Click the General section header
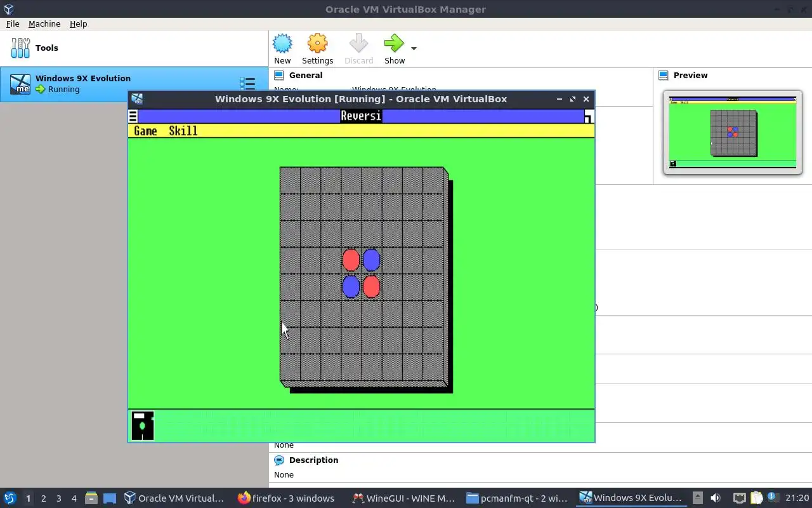 click(x=305, y=75)
